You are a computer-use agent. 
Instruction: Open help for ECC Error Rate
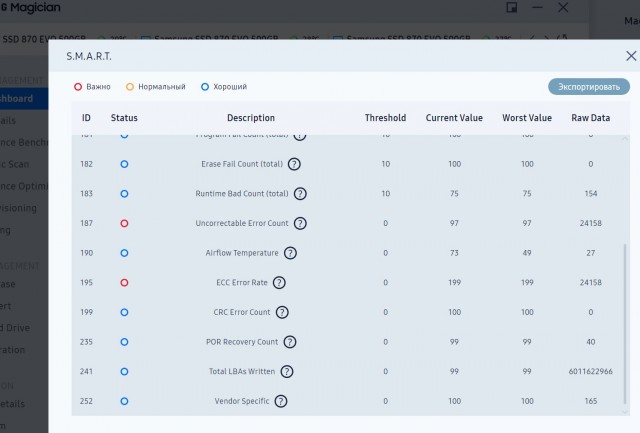(279, 283)
